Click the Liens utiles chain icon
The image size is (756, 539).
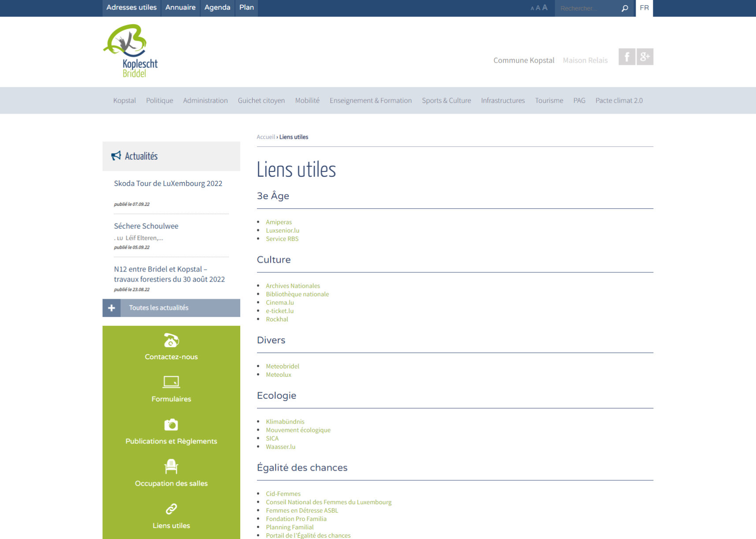click(171, 509)
